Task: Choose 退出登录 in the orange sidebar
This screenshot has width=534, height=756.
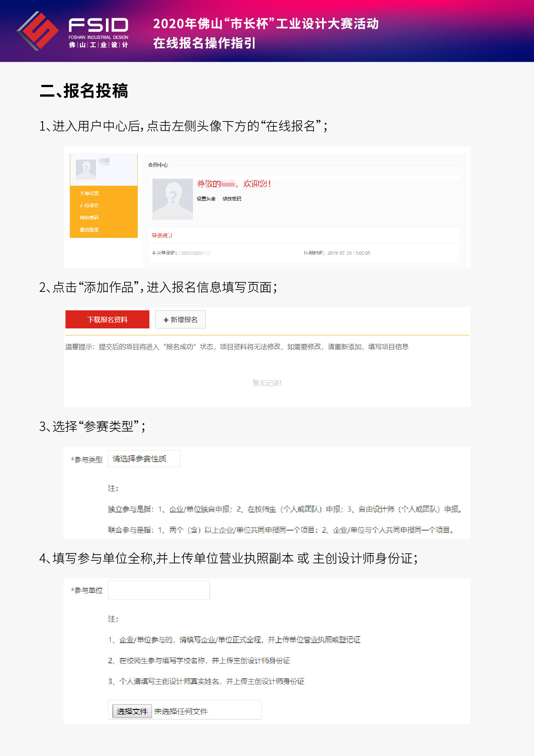Action: click(x=89, y=230)
